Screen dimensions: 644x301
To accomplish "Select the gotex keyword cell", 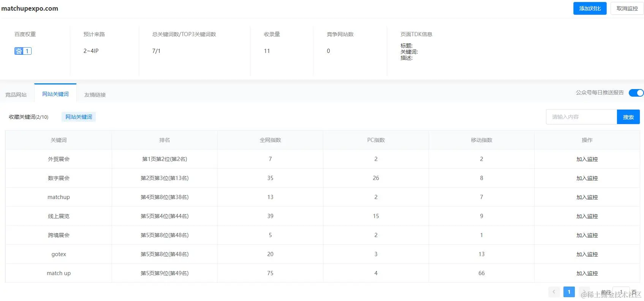I will [x=59, y=254].
